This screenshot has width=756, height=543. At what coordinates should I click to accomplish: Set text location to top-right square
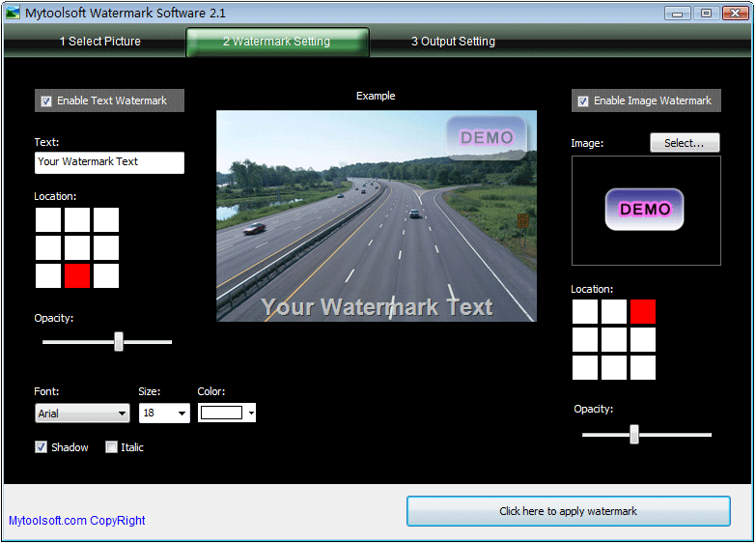pos(106,220)
